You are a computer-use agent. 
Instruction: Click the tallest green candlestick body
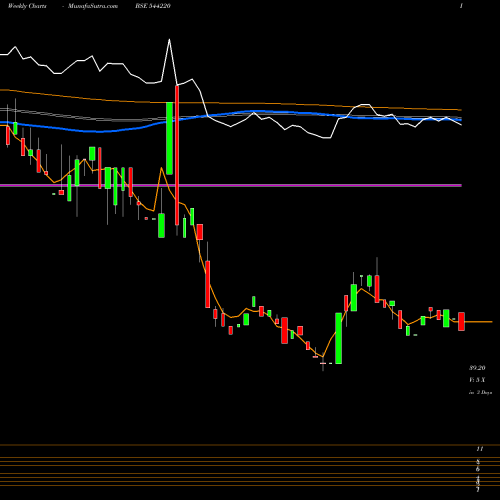[x=169, y=138]
